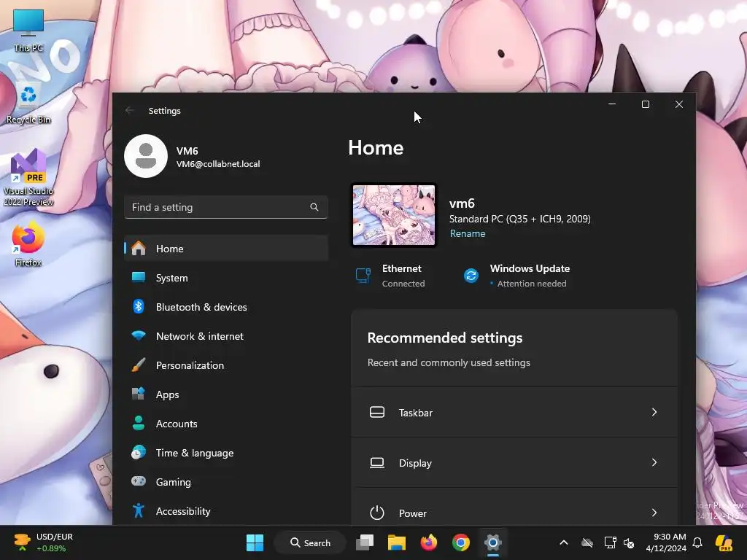The image size is (747, 560).
Task: Expand the Power row chevron
Action: point(654,513)
